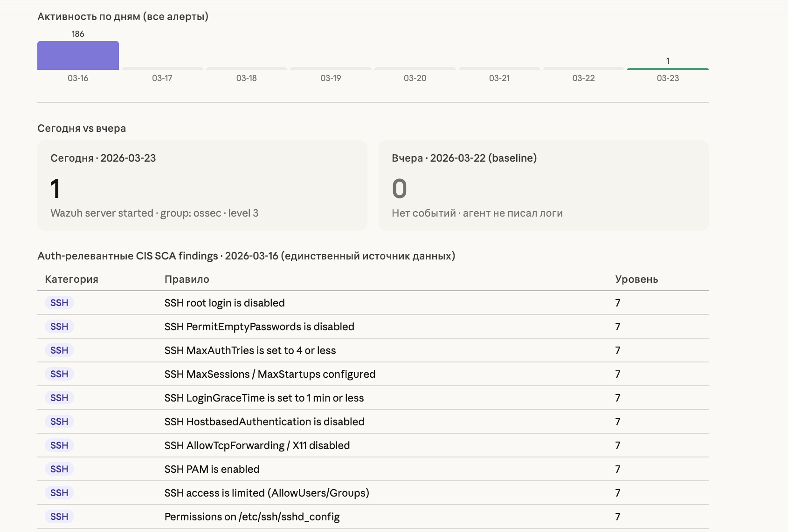
Task: Open the SSH LoginGraceTime rule row
Action: [264, 398]
